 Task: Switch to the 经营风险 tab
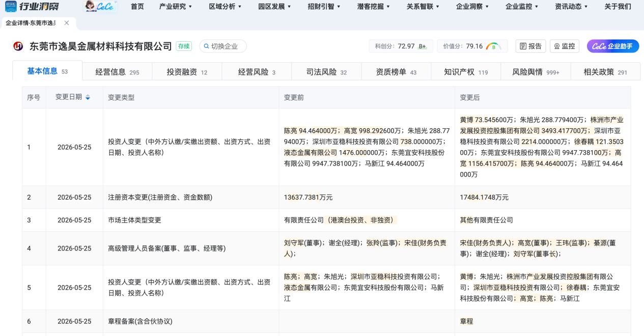(x=257, y=72)
